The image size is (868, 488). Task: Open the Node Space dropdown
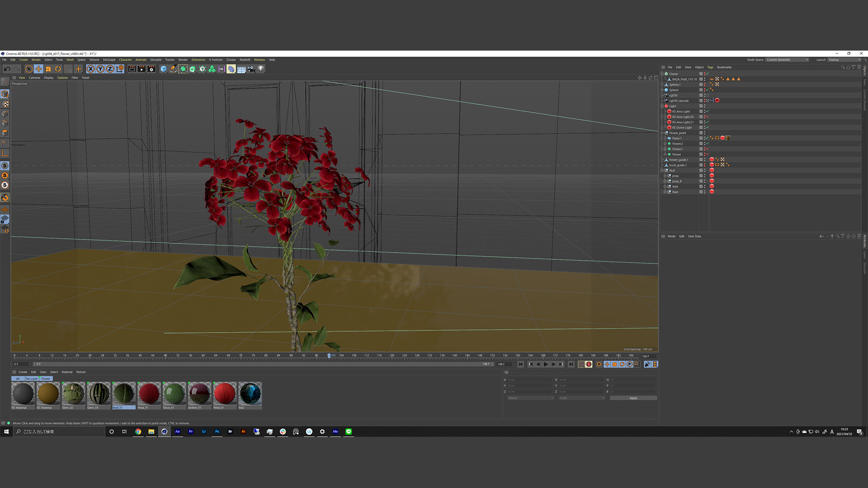(787, 60)
